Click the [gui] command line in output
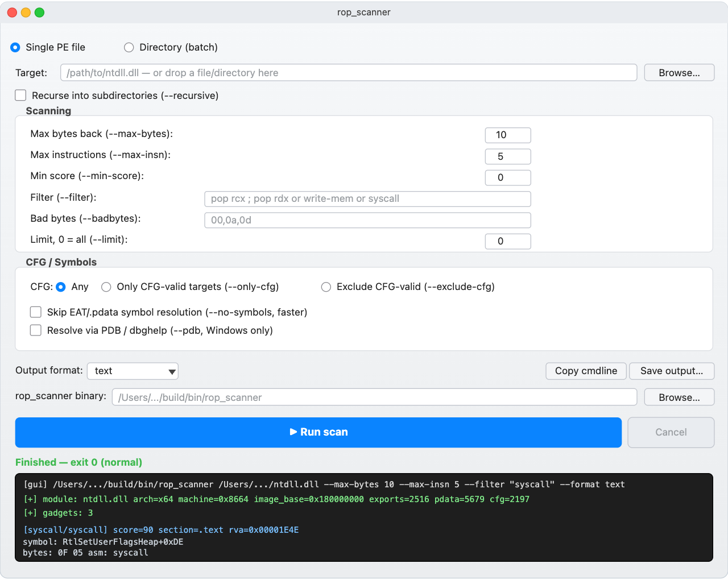Screen dimensions: 728x580 [324, 484]
